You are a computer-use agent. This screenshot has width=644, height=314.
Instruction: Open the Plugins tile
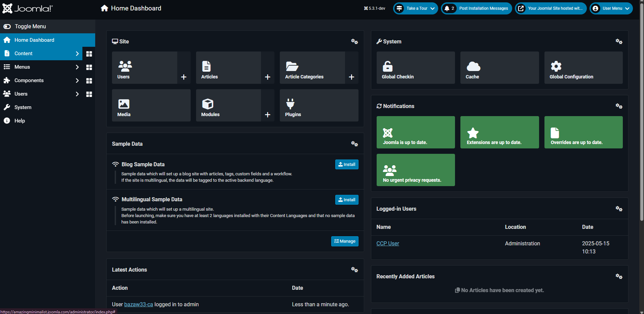click(319, 105)
